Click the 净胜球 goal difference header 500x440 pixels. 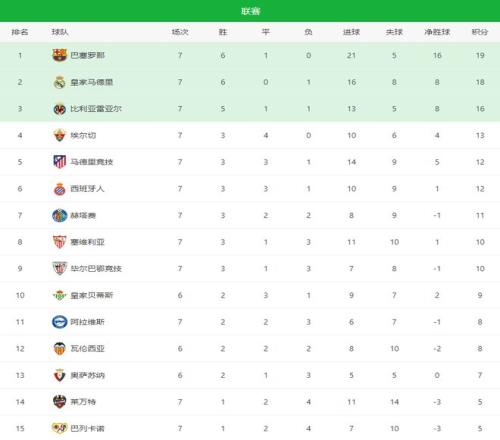437,32
